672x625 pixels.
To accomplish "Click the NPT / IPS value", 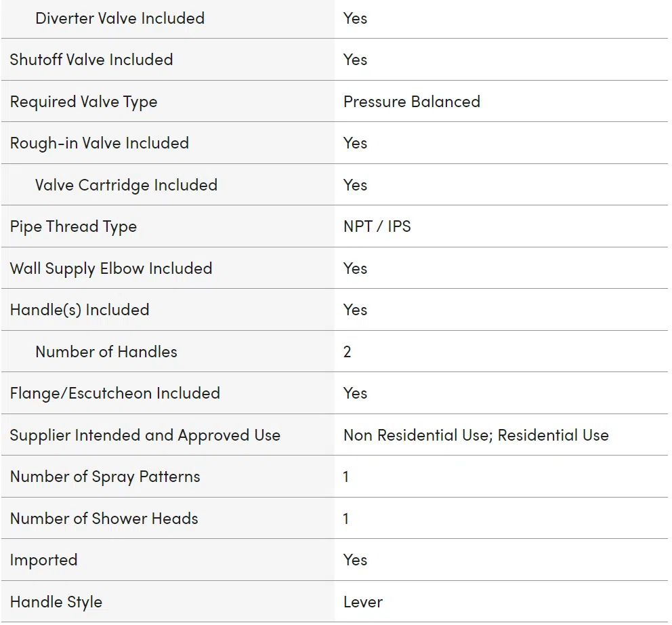I will tap(377, 226).
